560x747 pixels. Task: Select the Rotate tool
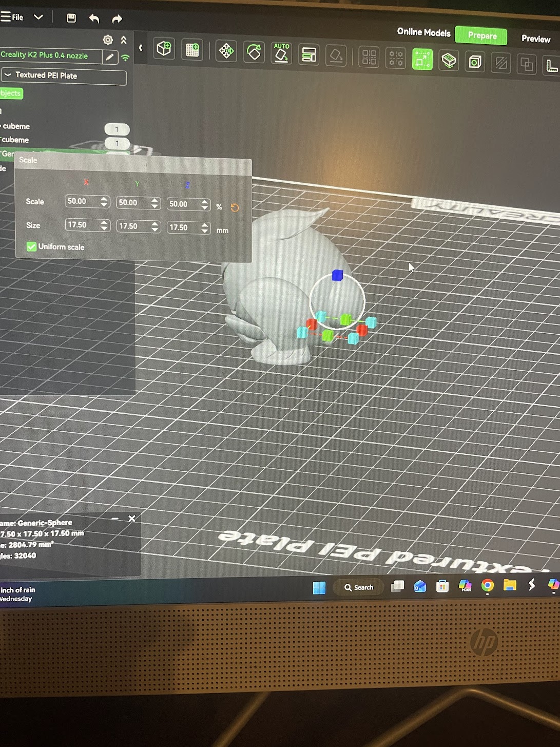point(254,52)
